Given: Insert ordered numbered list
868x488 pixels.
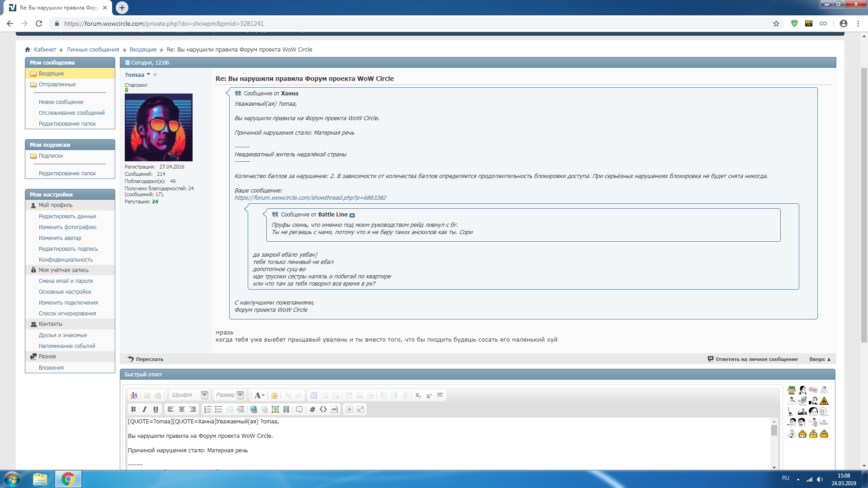Looking at the screenshot, I should coord(208,409).
